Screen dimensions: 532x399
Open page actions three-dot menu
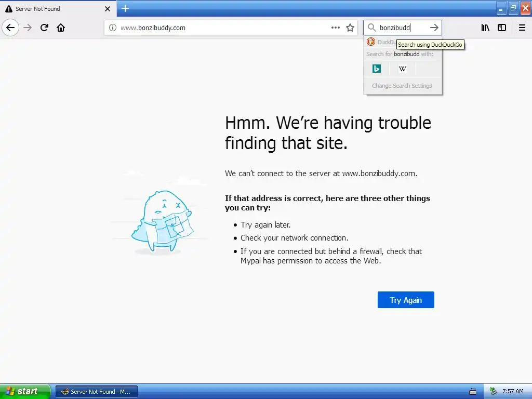[336, 28]
